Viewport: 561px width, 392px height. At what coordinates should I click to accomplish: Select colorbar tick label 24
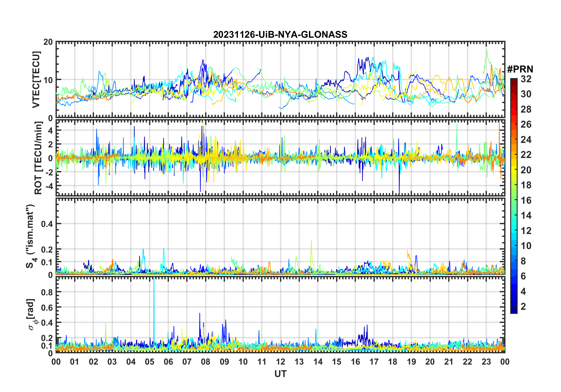(x=526, y=140)
